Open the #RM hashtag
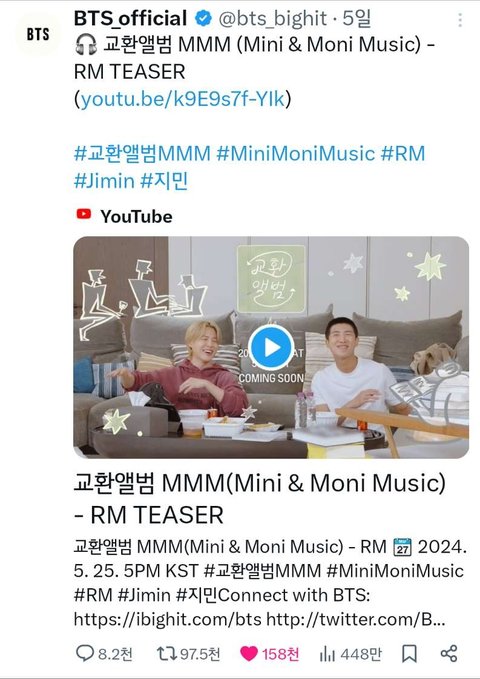The image size is (480, 679). tap(403, 154)
